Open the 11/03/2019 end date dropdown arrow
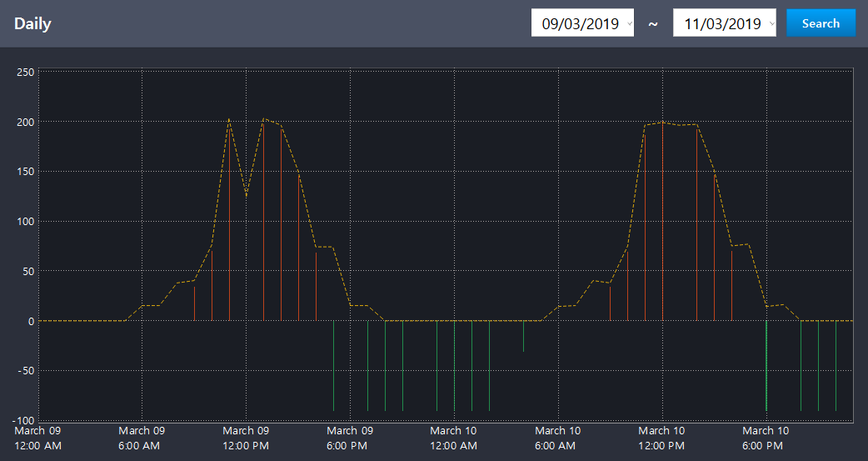This screenshot has height=461, width=868. pyautogui.click(x=771, y=24)
